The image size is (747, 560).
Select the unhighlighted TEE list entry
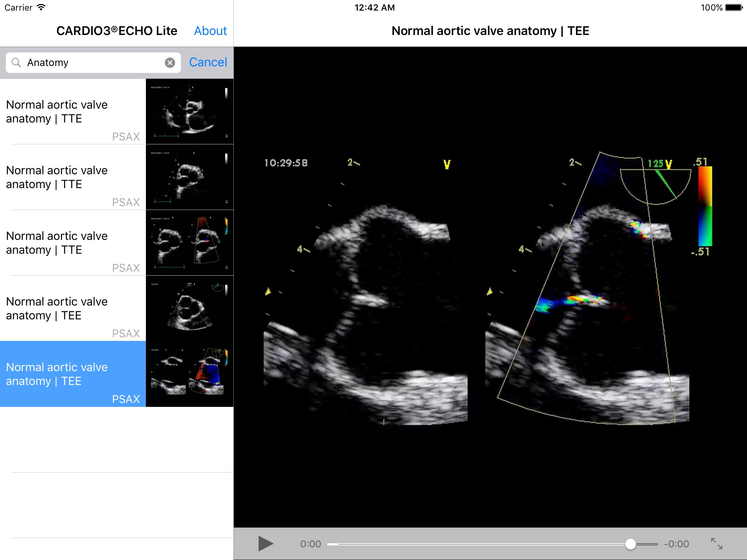tap(73, 308)
